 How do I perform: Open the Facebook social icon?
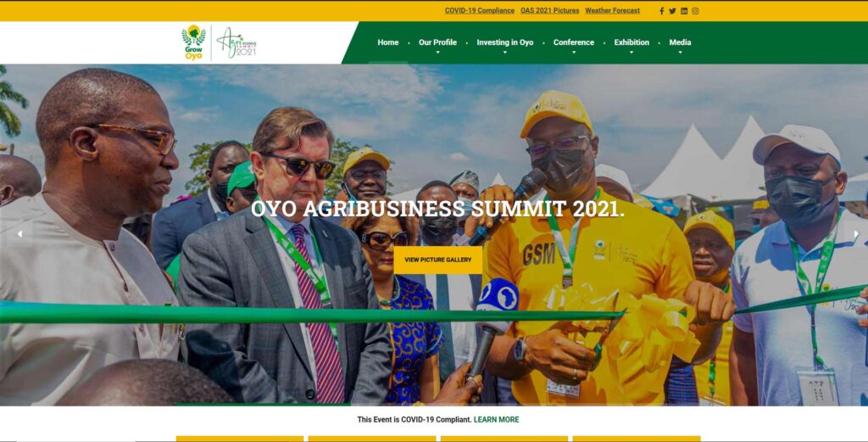coord(661,11)
